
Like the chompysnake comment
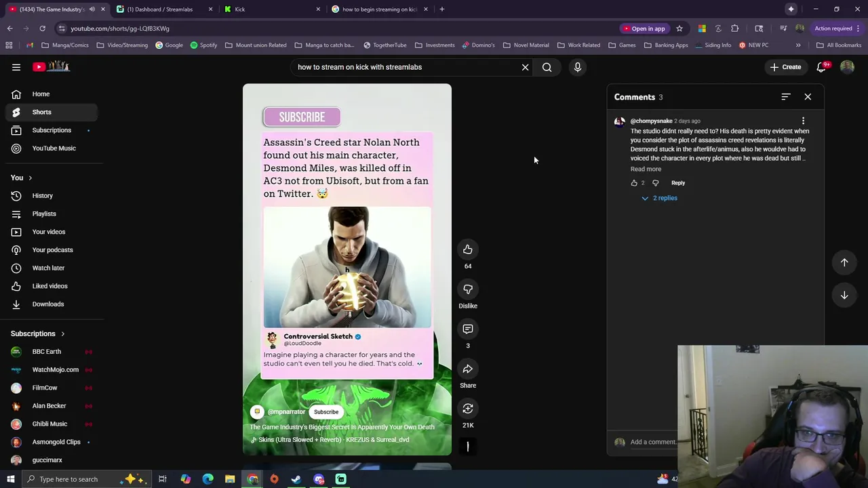(x=634, y=183)
